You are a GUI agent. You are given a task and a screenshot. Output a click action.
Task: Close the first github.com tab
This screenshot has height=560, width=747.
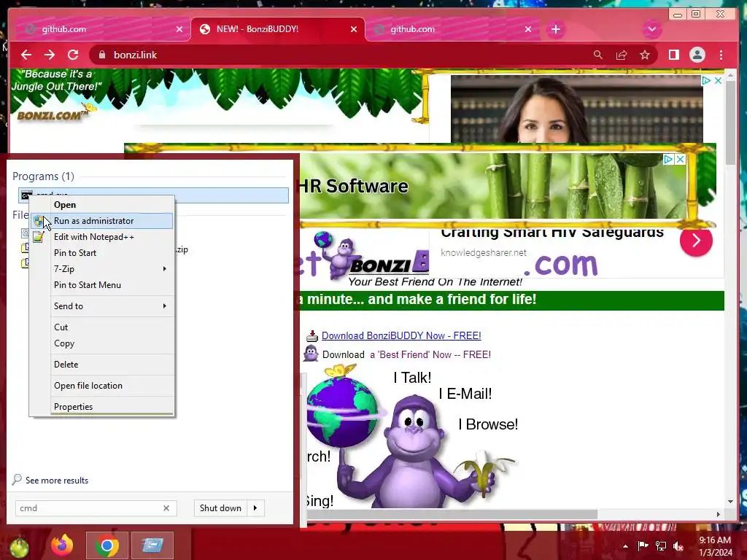tap(179, 29)
